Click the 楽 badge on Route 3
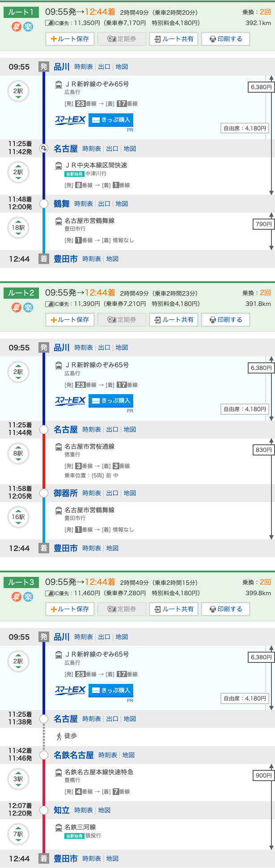The height and width of the screenshot is (868, 275). coord(28,597)
